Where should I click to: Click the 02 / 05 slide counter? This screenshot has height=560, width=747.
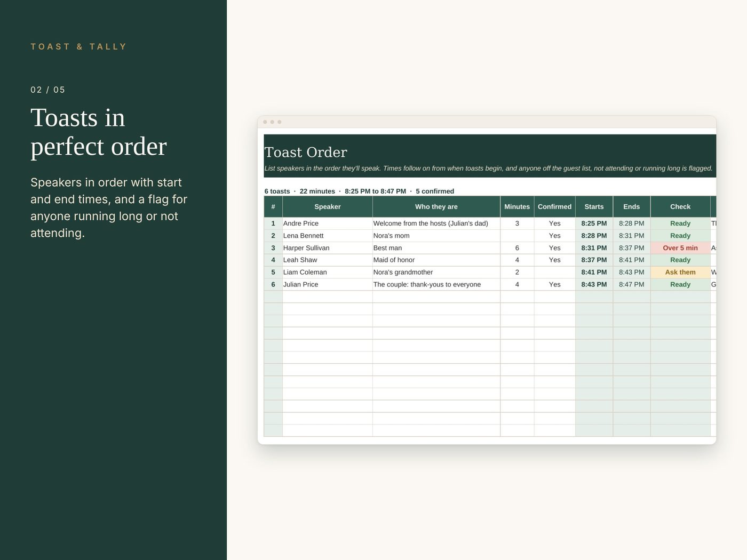[x=47, y=90]
